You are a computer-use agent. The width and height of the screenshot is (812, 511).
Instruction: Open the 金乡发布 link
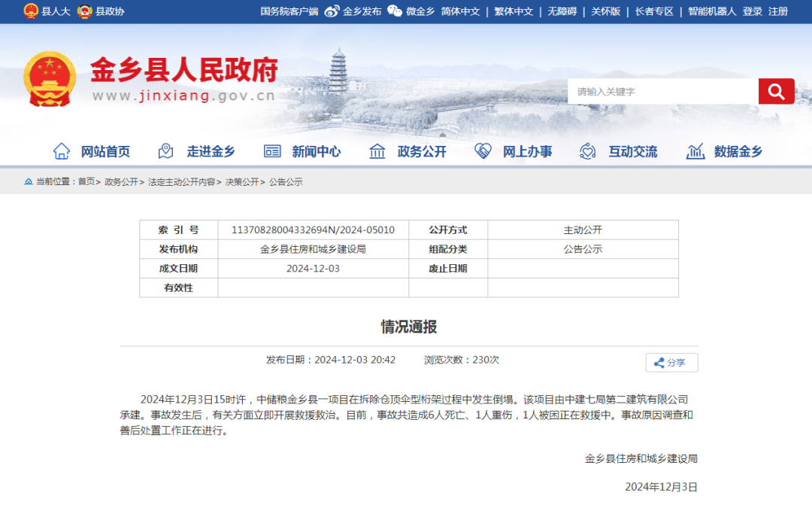[x=362, y=11]
